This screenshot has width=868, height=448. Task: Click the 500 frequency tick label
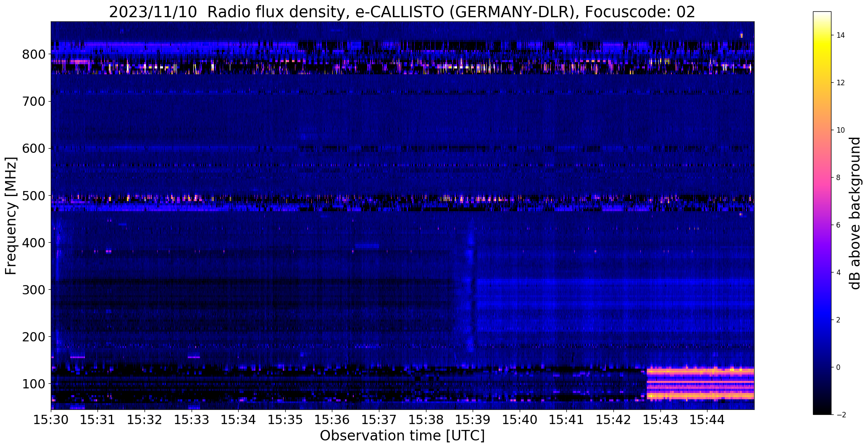[33, 196]
